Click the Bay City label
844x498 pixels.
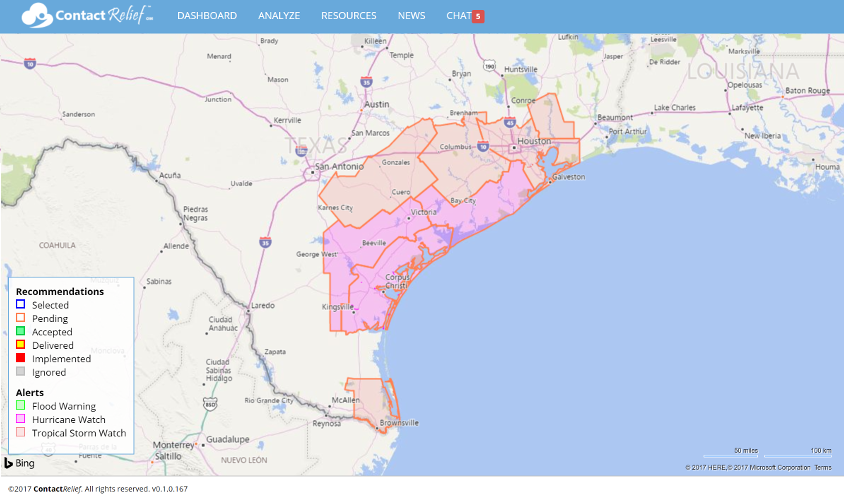(463, 200)
